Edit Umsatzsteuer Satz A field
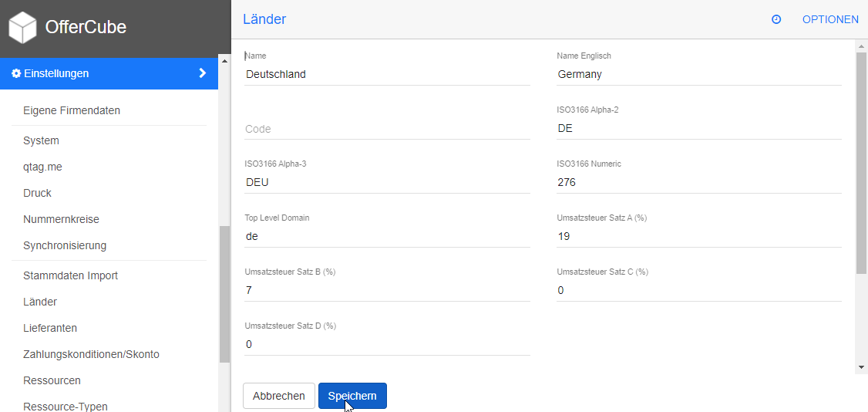Viewport: 868px width, 412px height. pyautogui.click(x=699, y=236)
